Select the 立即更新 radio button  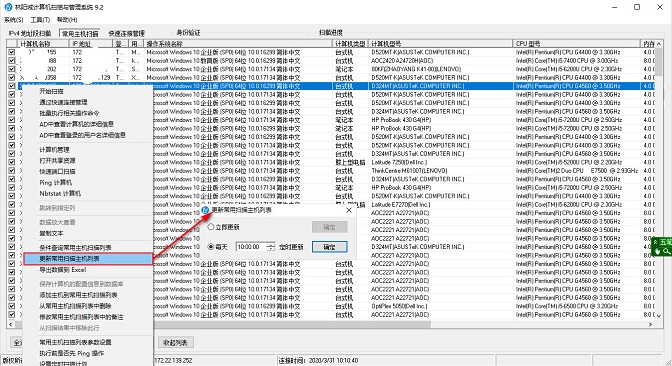coord(210,227)
